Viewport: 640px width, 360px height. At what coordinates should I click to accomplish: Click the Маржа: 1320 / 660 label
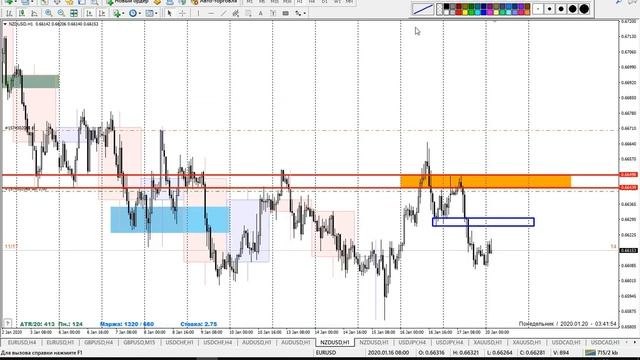coord(127,324)
